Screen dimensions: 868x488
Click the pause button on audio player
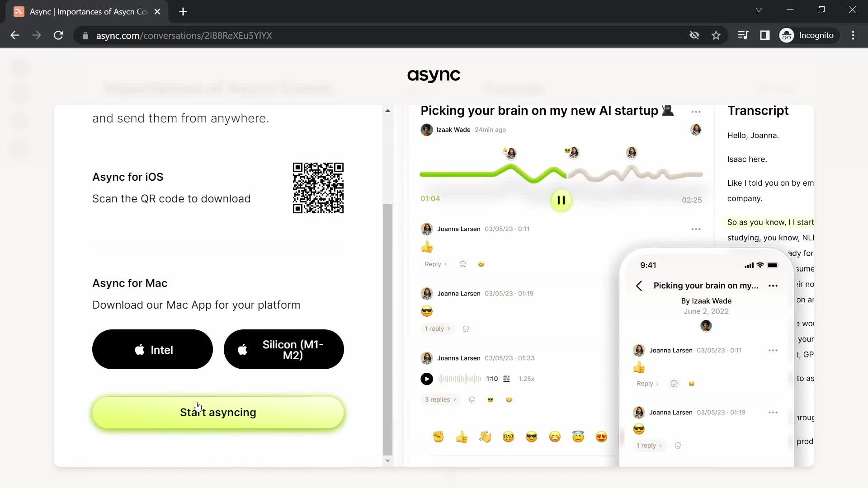tap(561, 200)
